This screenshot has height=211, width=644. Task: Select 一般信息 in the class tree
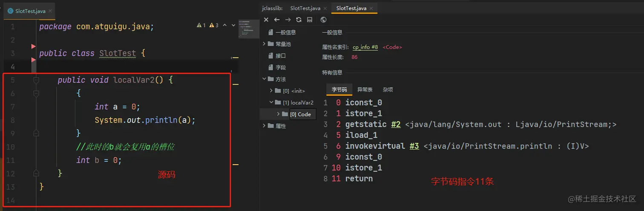point(286,32)
